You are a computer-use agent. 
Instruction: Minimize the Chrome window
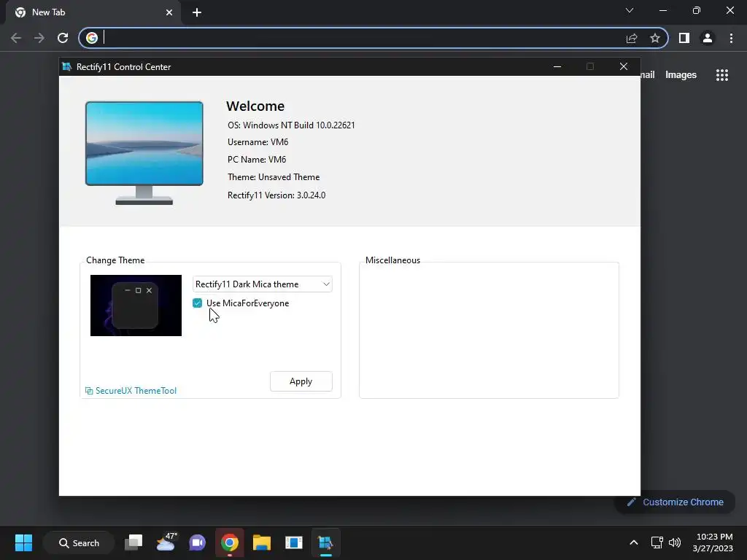tap(662, 10)
